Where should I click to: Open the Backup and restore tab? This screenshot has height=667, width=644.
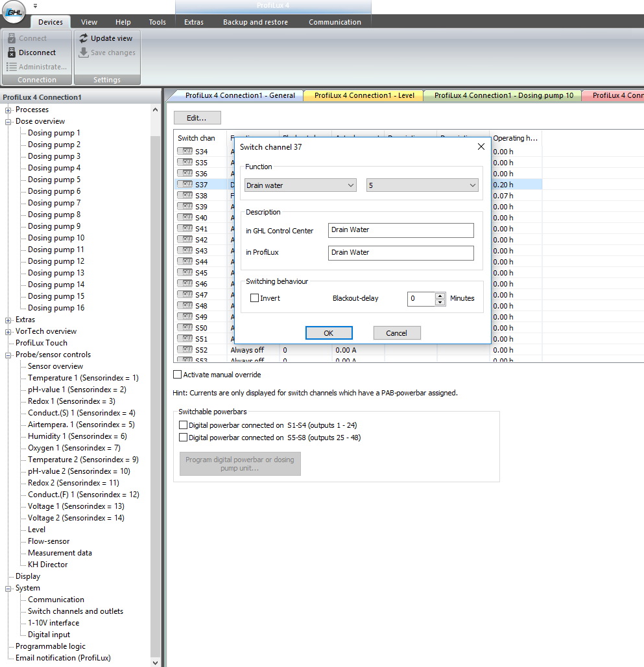pos(256,22)
